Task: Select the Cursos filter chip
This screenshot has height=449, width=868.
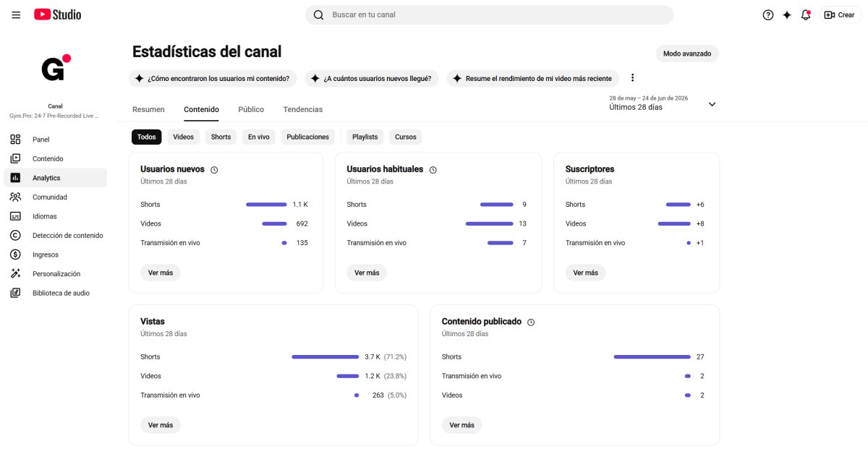Action: (x=406, y=137)
